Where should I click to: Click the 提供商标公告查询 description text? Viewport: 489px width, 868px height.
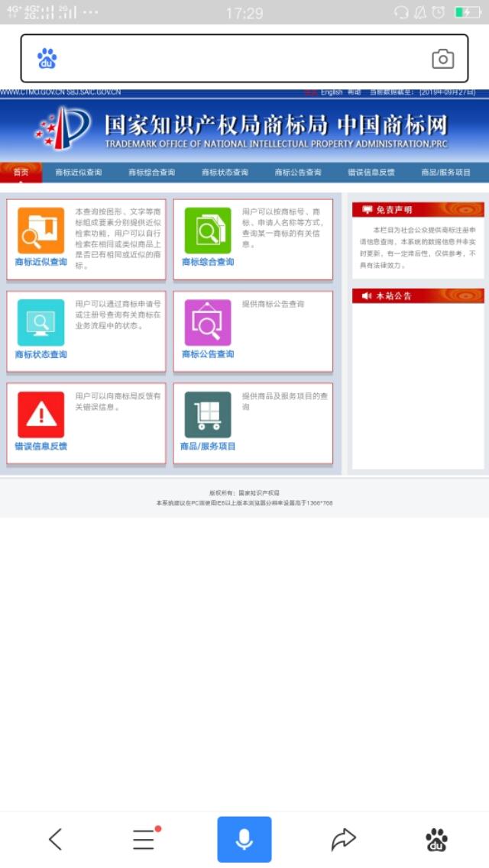pos(273,304)
